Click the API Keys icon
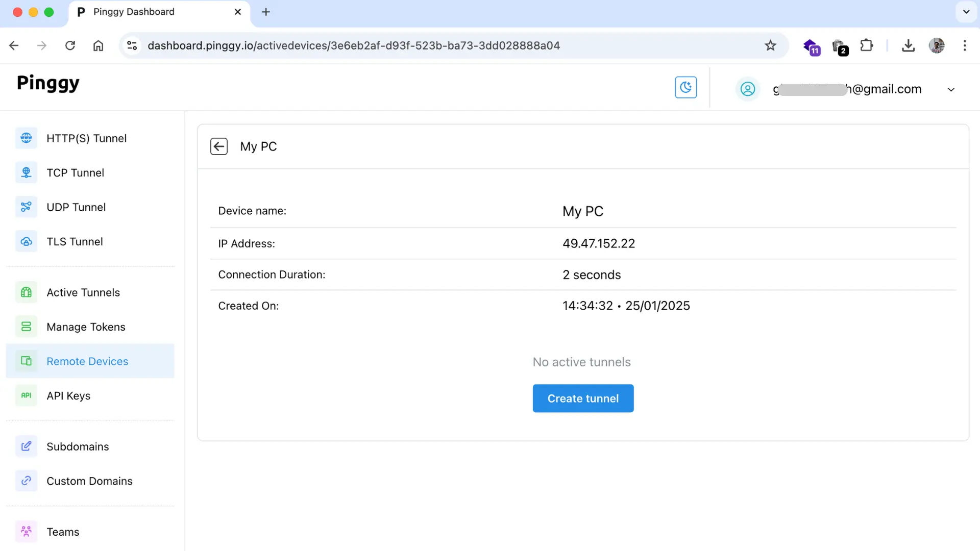 [x=26, y=395]
